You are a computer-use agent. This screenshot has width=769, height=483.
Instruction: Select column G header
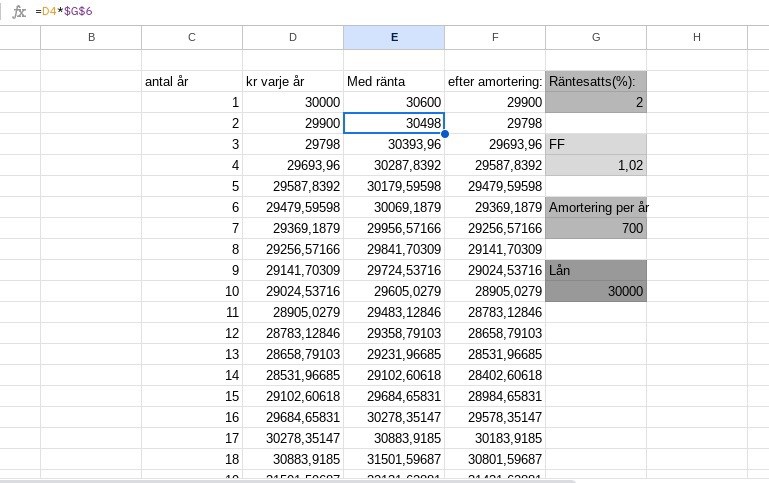(596, 37)
